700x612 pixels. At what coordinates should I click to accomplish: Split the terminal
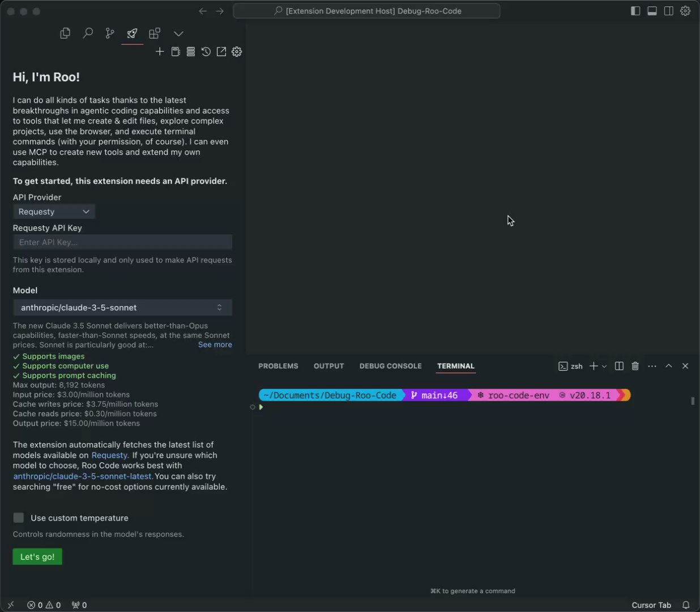click(619, 366)
